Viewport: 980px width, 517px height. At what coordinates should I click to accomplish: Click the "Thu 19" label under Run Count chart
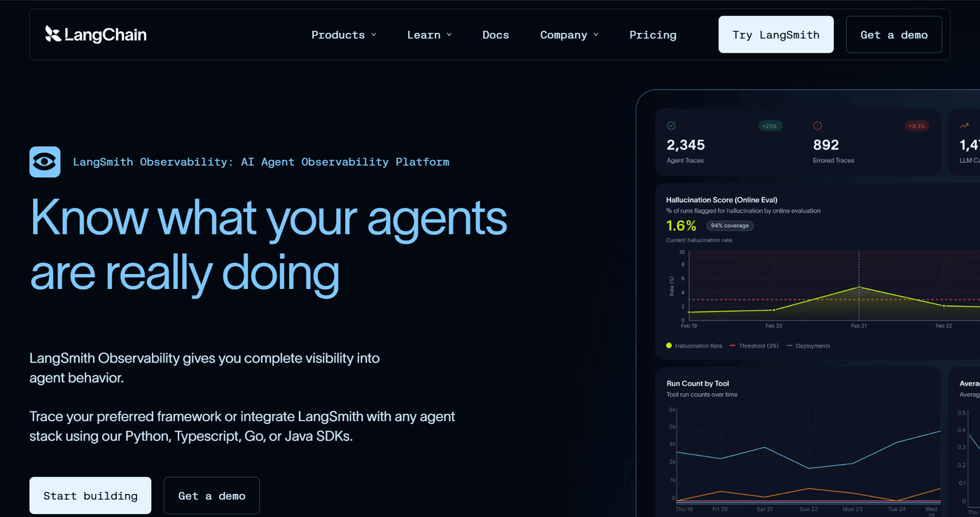684,509
